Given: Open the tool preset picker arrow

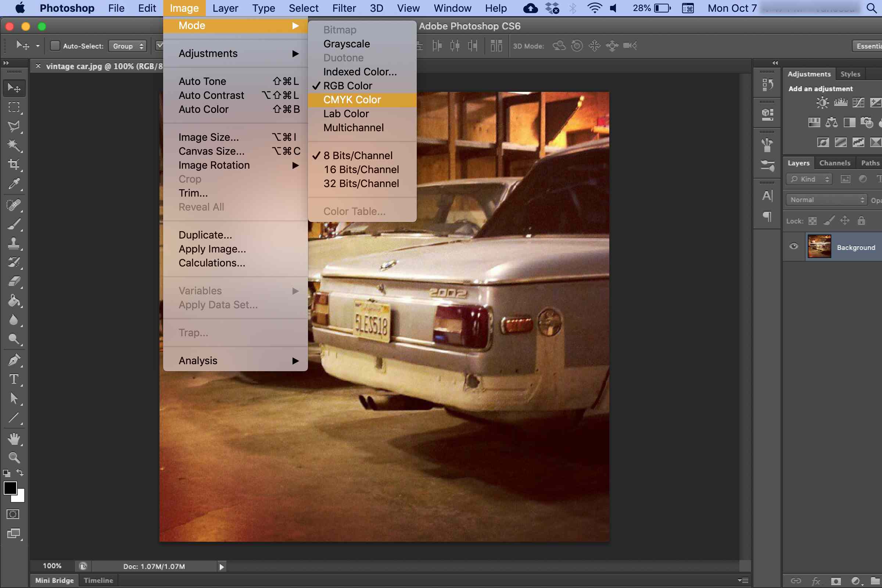Looking at the screenshot, I should (x=38, y=46).
